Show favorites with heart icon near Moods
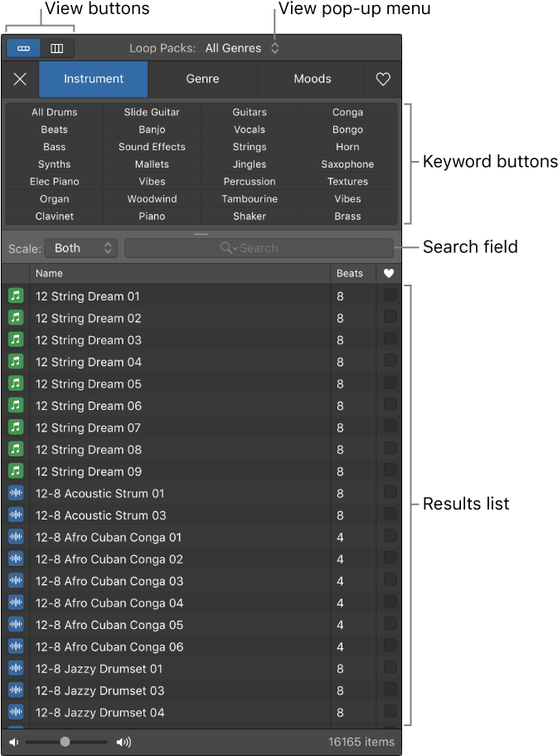Viewport: 558px width, 756px height. [383, 79]
